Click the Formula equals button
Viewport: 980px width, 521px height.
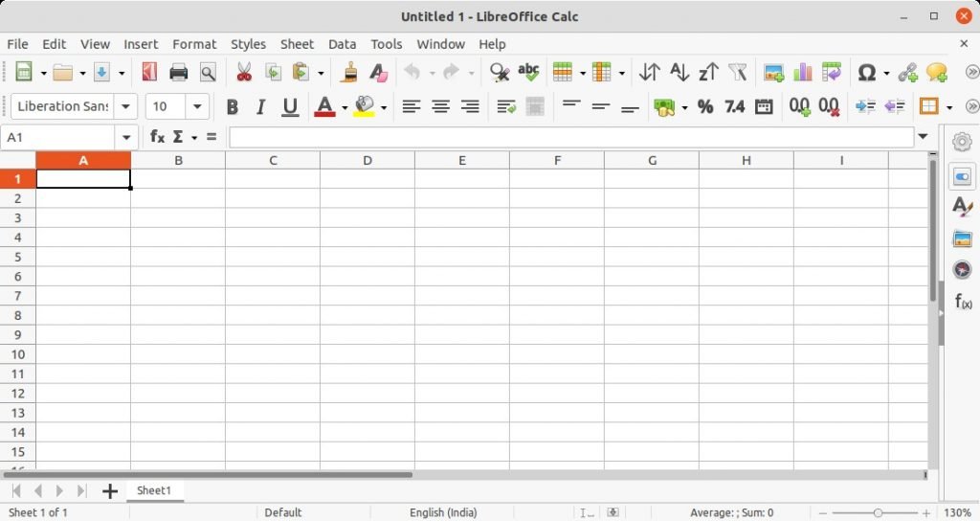click(x=212, y=136)
